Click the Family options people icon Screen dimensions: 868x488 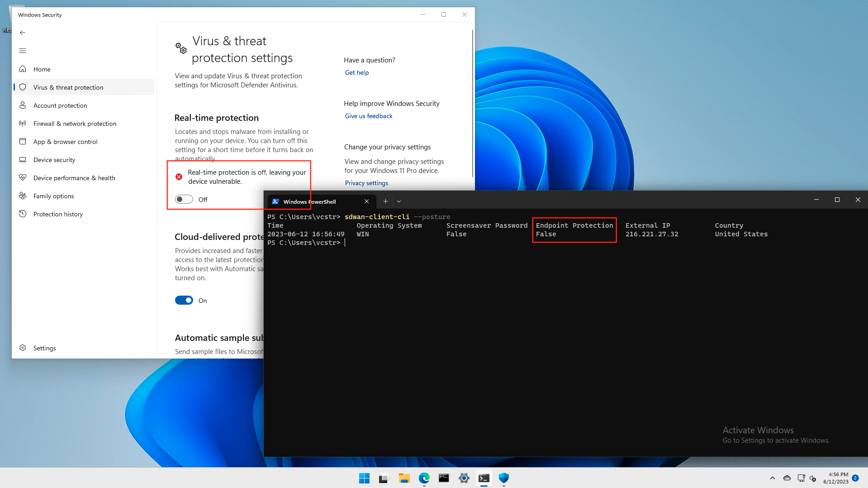click(x=23, y=196)
